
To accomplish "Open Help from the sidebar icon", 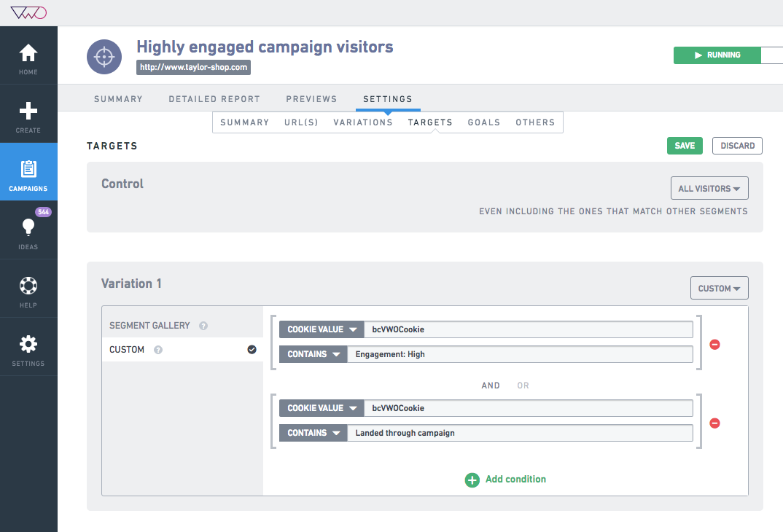I will 28,286.
